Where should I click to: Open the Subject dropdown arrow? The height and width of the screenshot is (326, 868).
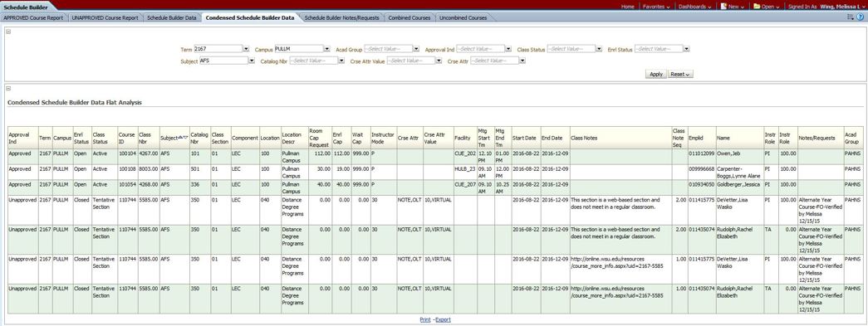pyautogui.click(x=252, y=61)
